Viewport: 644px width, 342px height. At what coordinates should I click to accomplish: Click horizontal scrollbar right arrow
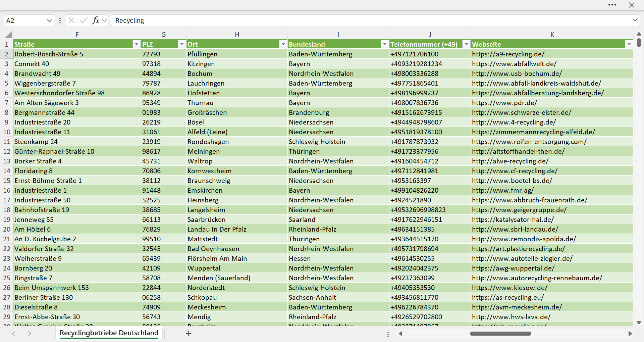630,334
